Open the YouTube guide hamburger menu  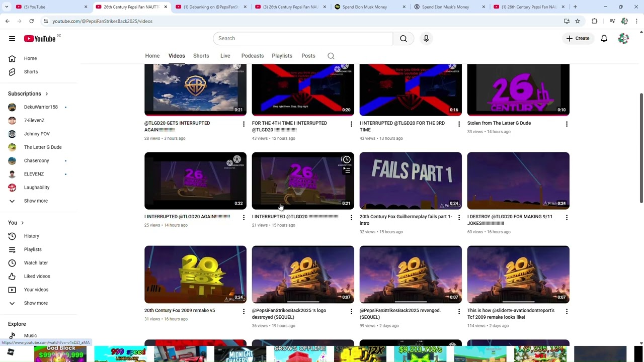[12, 39]
